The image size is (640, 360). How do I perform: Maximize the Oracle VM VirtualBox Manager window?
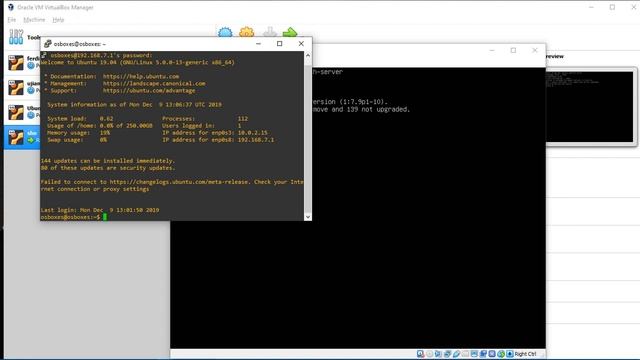pos(612,7)
